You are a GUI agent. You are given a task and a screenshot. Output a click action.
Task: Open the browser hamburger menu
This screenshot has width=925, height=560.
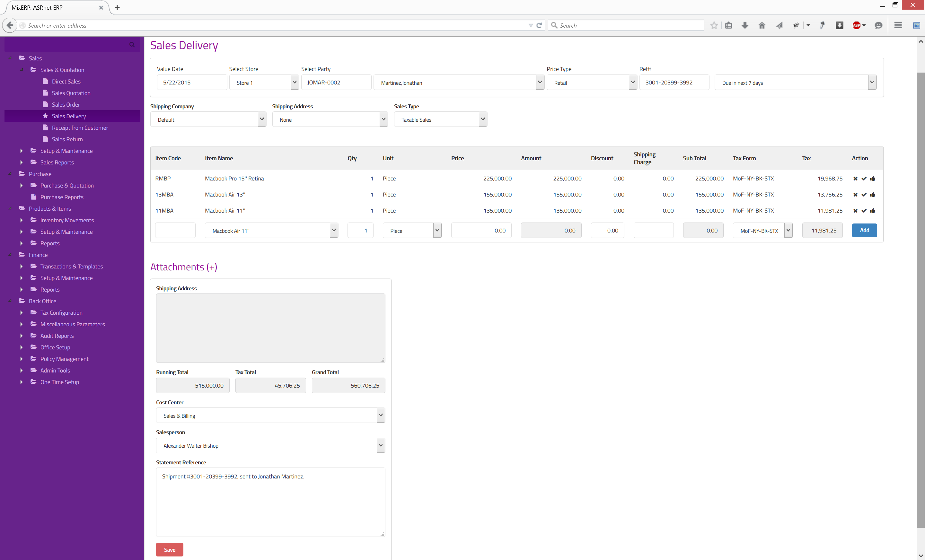pos(898,25)
